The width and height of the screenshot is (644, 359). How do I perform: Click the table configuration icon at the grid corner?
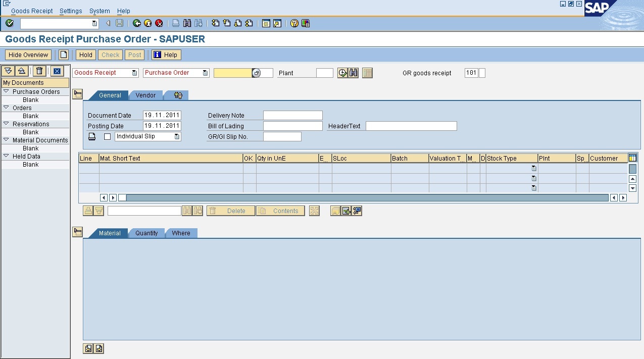point(632,158)
